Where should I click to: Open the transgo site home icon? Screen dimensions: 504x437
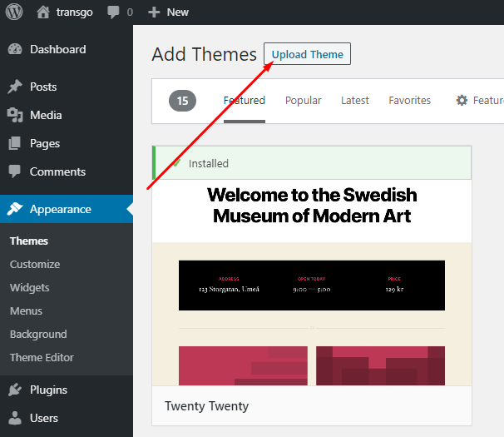(x=43, y=12)
